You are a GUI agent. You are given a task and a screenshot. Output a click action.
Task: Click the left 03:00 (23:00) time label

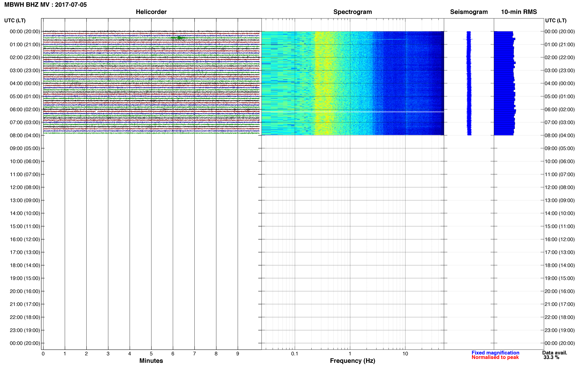25,71
